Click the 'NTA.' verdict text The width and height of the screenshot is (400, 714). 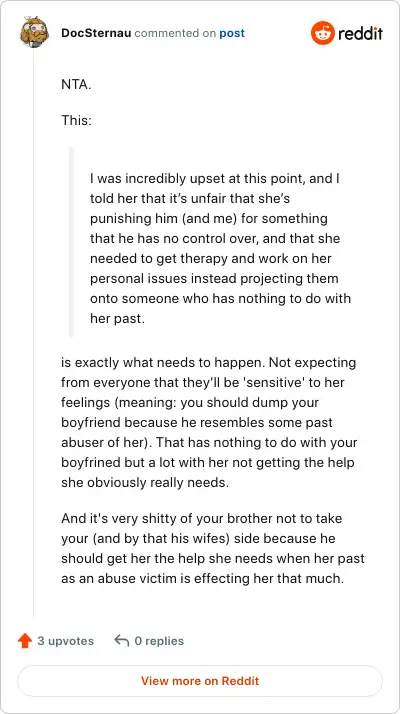pos(76,85)
